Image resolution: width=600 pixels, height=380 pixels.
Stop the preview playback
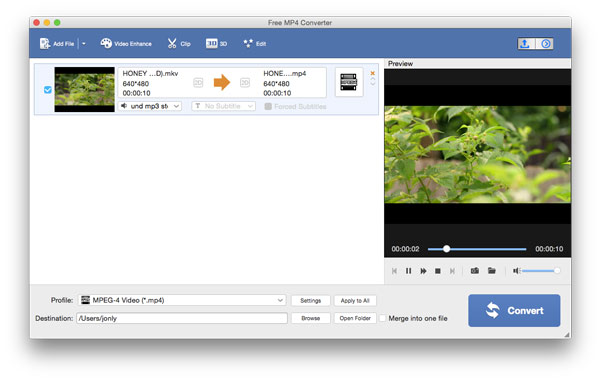[x=437, y=271]
